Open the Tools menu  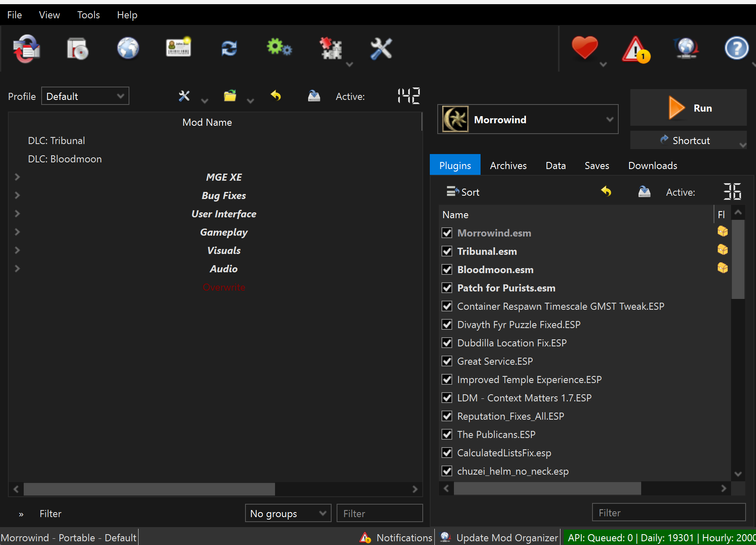point(89,15)
